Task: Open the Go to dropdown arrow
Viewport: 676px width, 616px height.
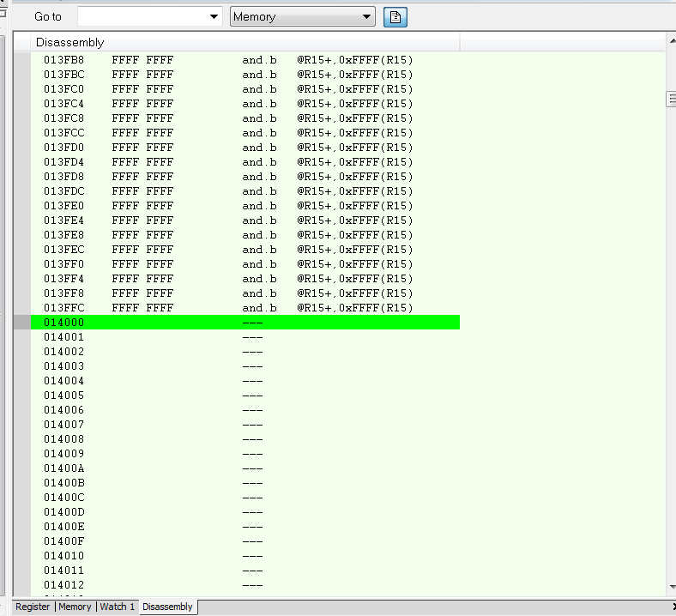Action: click(214, 17)
